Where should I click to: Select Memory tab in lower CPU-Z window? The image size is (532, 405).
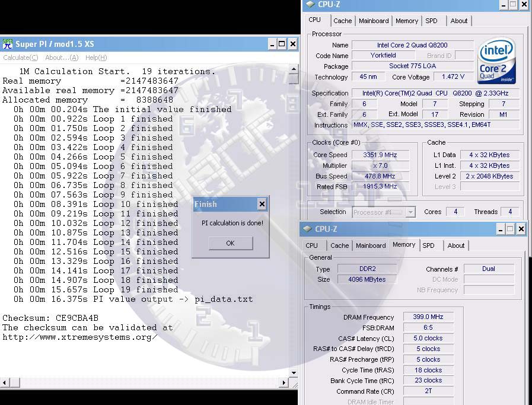pyautogui.click(x=404, y=244)
